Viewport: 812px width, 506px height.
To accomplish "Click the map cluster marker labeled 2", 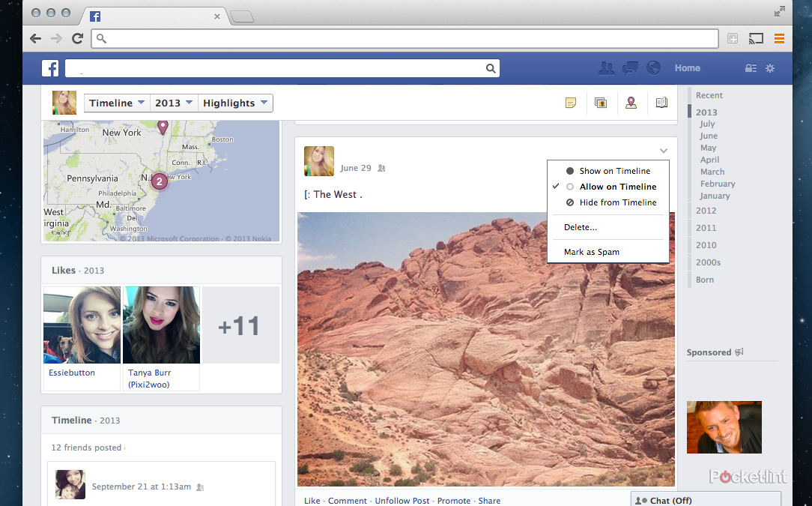I will point(160,181).
